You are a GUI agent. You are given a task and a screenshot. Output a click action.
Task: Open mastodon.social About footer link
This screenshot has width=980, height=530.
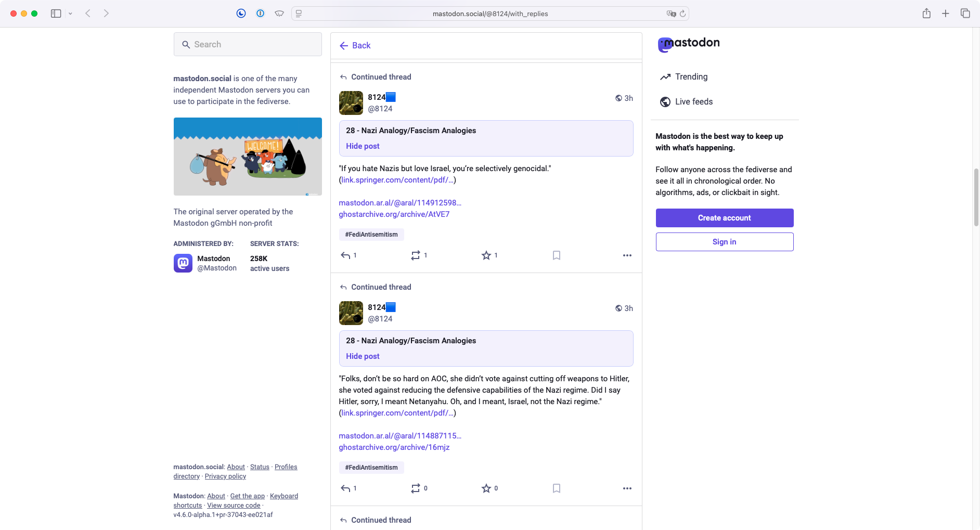click(236, 467)
